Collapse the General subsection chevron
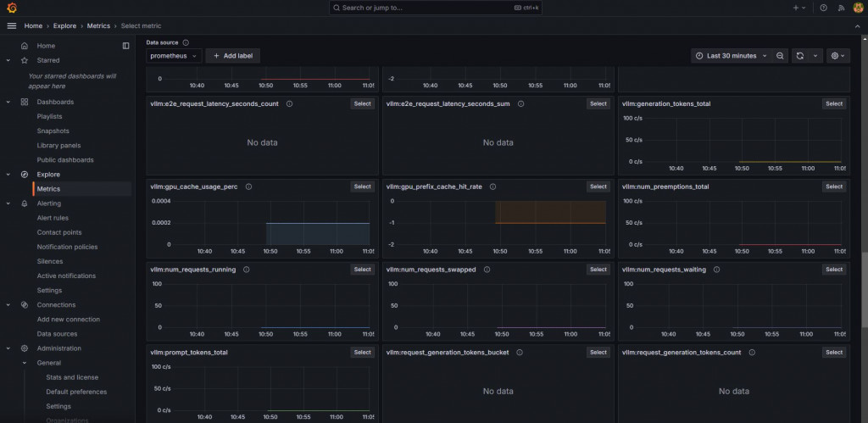 click(x=25, y=363)
